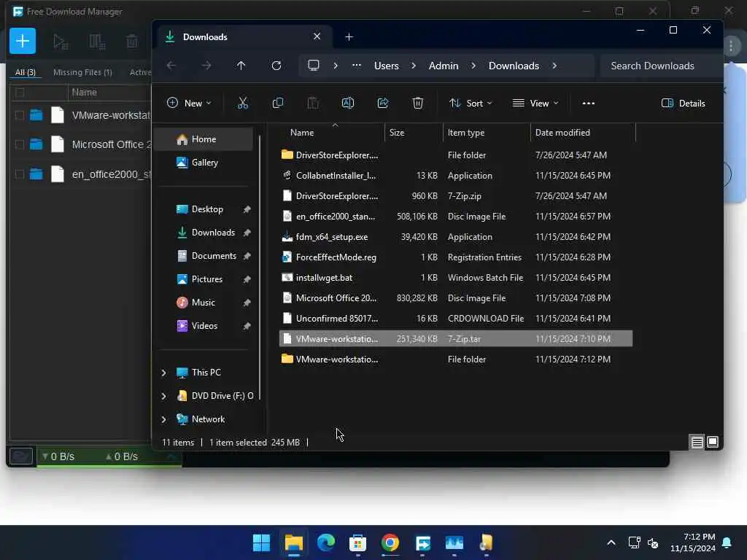The image size is (747, 560).
Task: Open Microsoft Store from the taskbar
Action: click(x=357, y=542)
